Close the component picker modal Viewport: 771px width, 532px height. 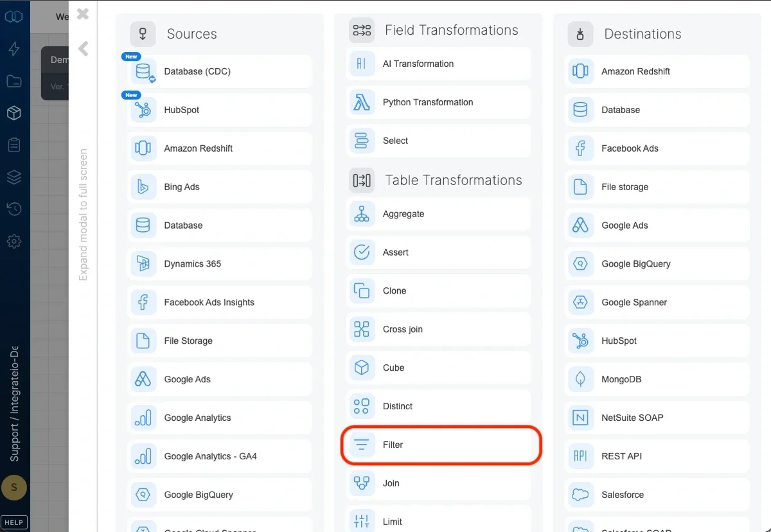83,14
